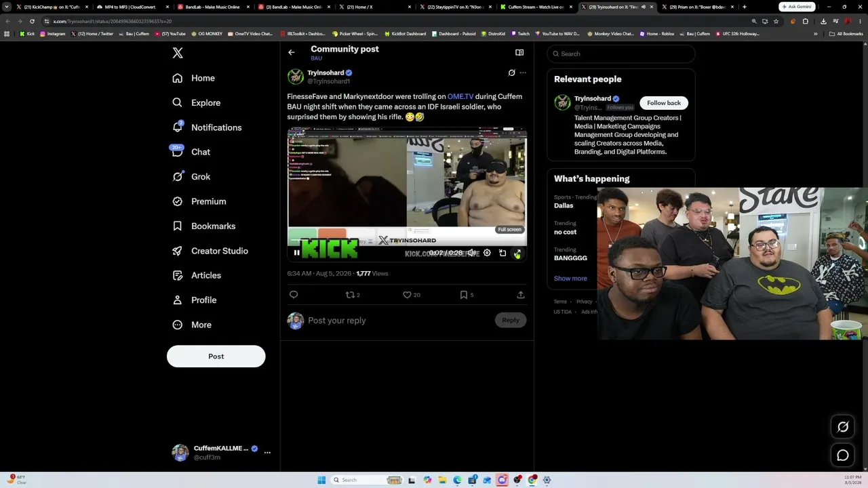The width and height of the screenshot is (868, 488).
Task: Reply to the post using the comment icon
Action: pos(294,295)
